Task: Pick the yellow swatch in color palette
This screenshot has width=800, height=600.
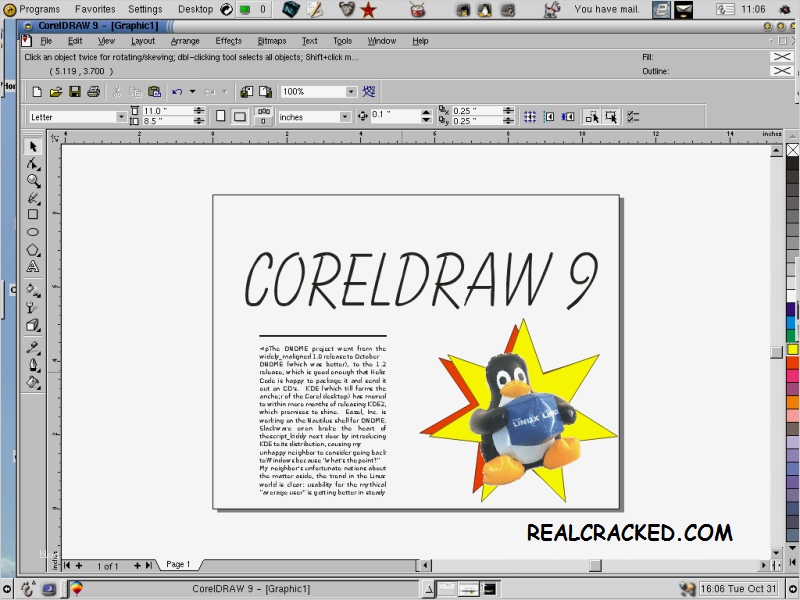Action: pyautogui.click(x=792, y=349)
